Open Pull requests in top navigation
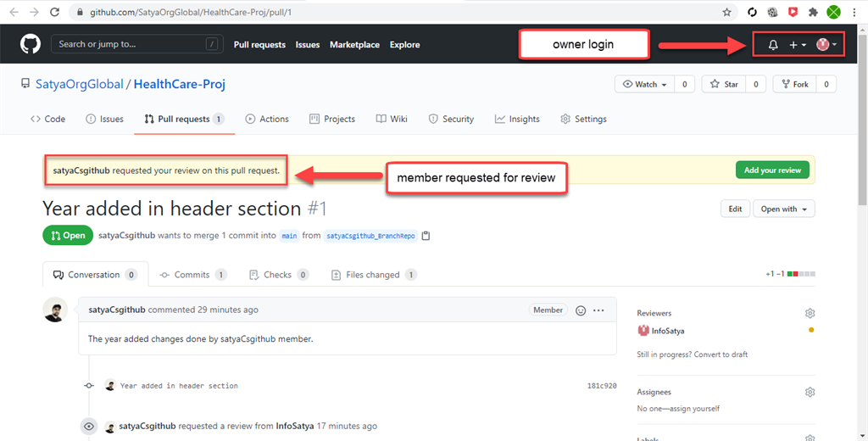 coord(259,44)
